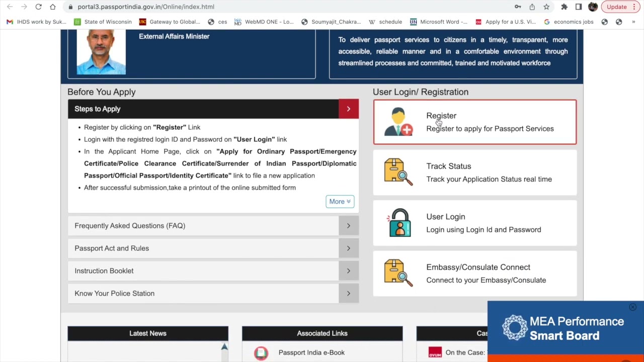Screen dimensions: 644x362
Task: Expand Passport Act and Rules chevron
Action: tap(348, 248)
